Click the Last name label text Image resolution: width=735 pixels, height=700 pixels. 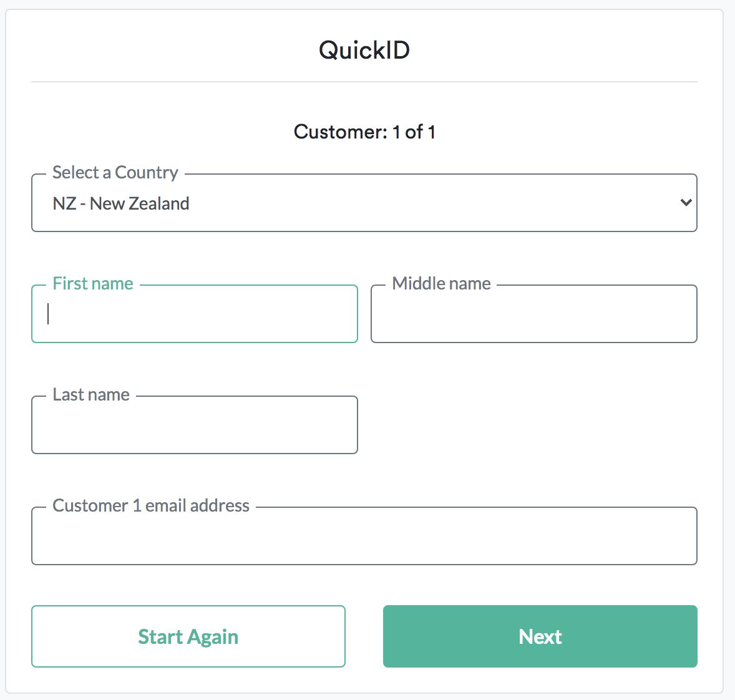pos(91,395)
